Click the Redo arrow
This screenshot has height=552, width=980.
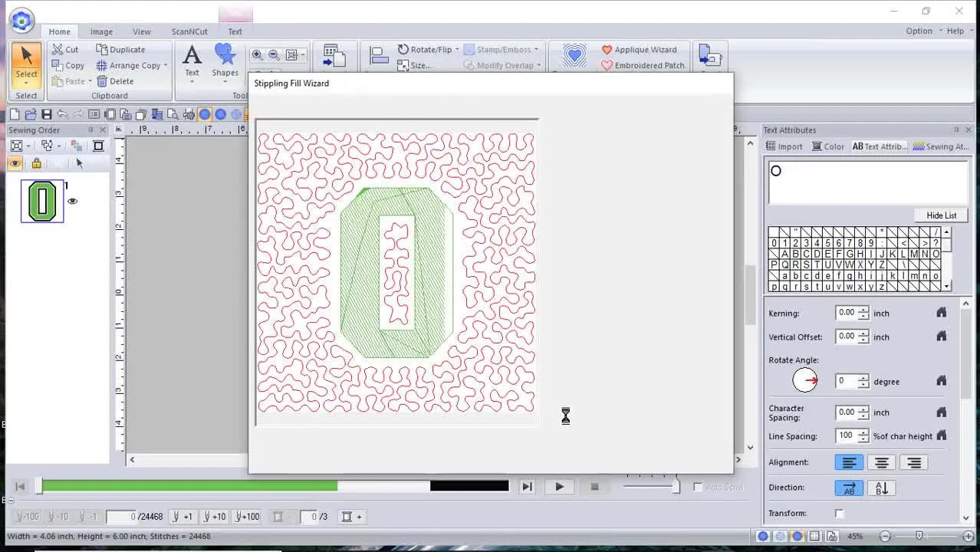coord(78,114)
